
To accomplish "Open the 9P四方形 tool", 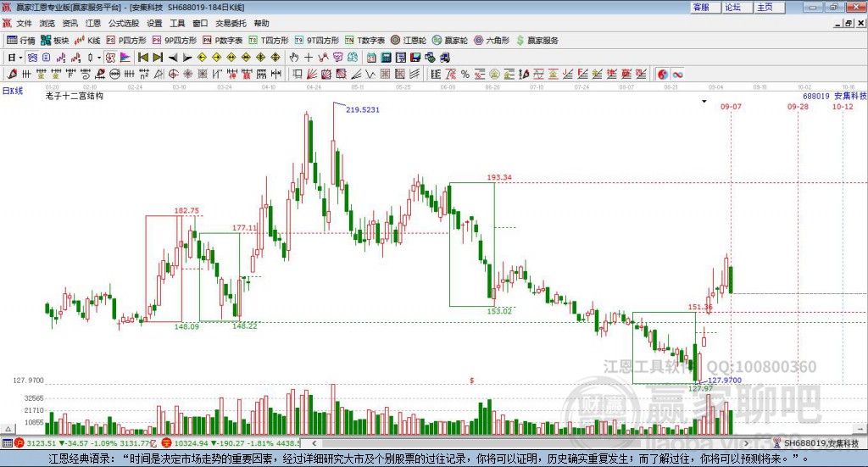I will pyautogui.click(x=175, y=41).
